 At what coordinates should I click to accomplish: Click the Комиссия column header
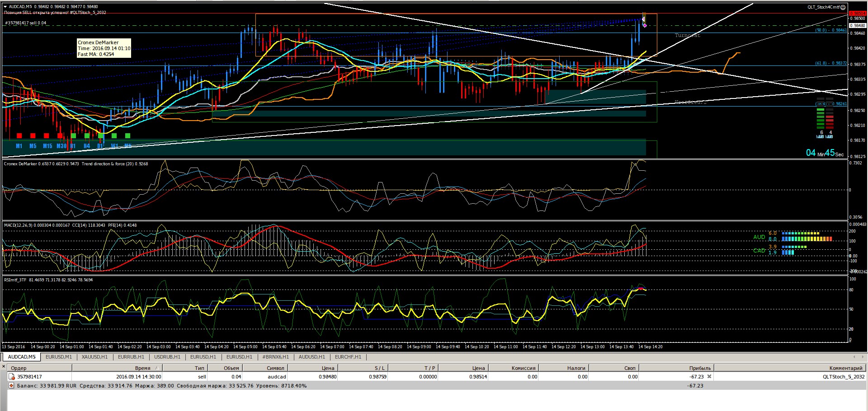click(x=513, y=368)
